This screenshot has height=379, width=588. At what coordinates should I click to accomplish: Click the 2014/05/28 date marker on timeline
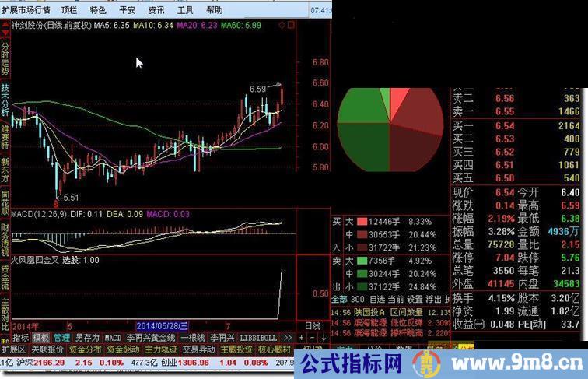coord(163,326)
